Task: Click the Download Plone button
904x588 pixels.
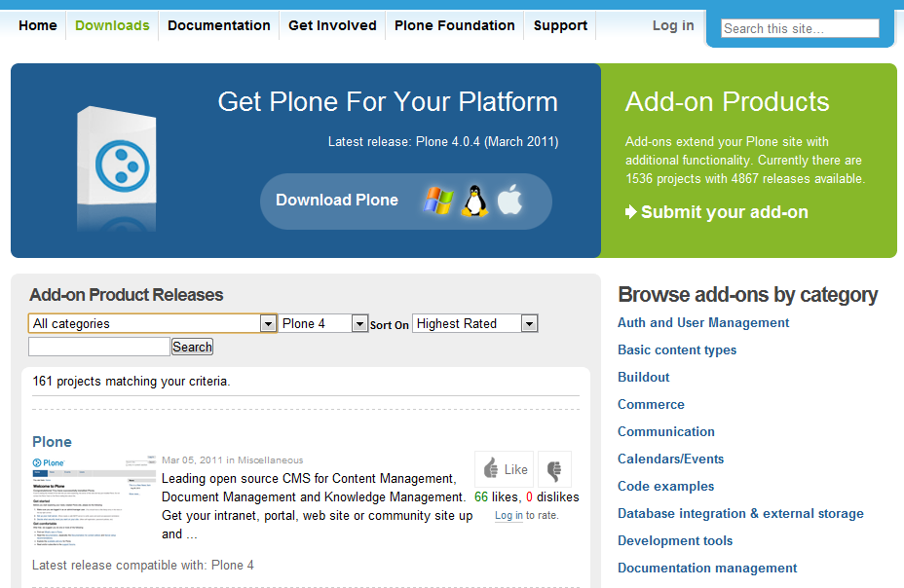Action: (x=406, y=201)
